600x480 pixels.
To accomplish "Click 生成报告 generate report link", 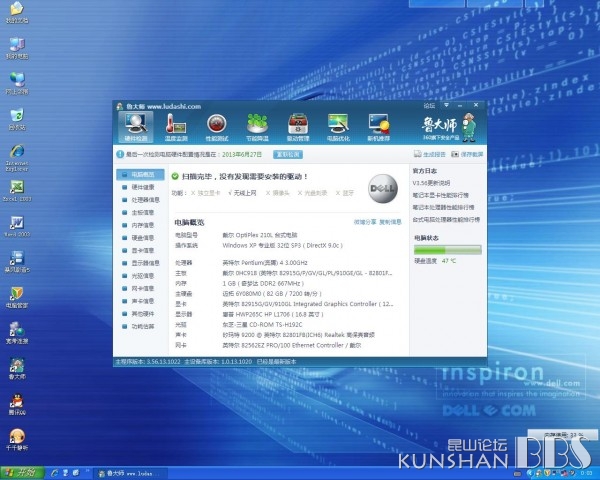I will point(429,154).
